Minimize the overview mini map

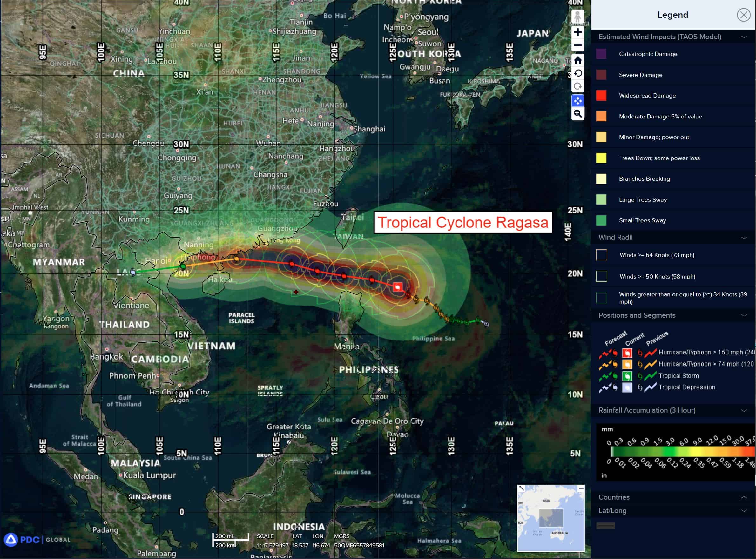[581, 488]
